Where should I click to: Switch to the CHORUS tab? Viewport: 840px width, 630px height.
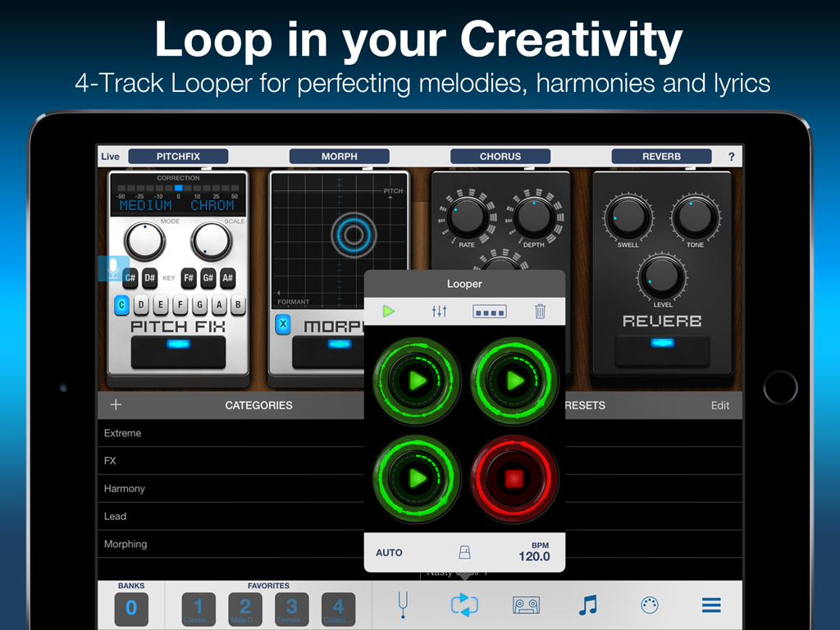point(500,156)
